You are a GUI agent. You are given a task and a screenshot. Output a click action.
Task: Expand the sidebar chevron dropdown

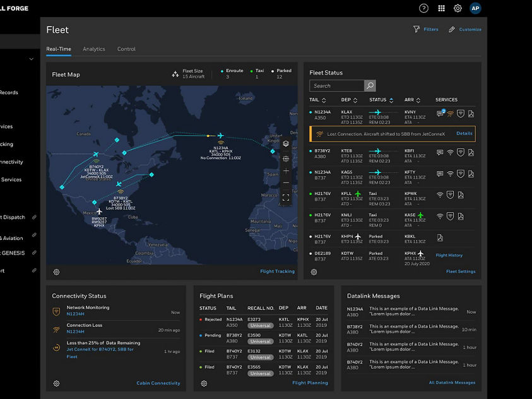click(31, 59)
